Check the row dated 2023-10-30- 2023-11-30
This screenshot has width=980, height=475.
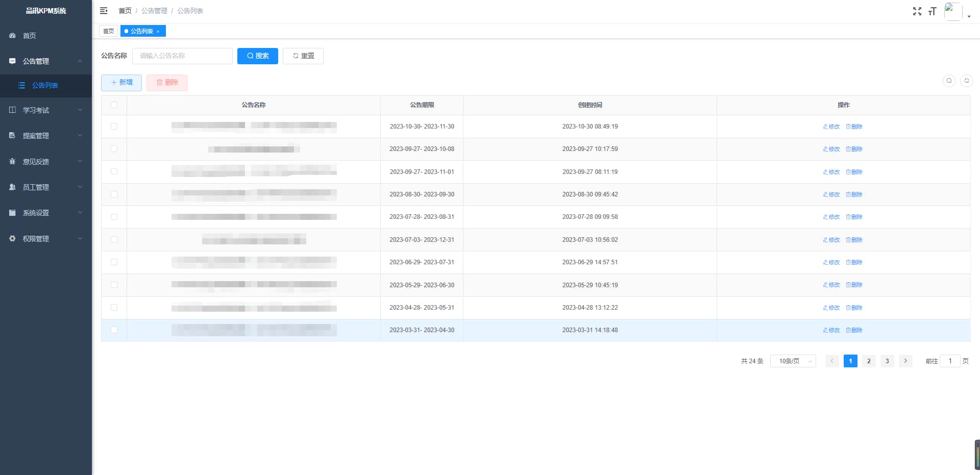(114, 127)
